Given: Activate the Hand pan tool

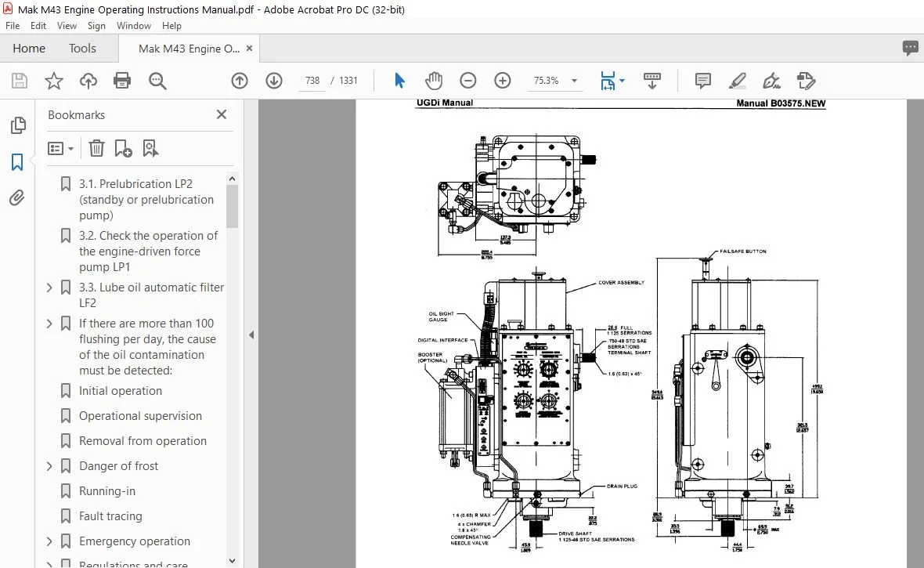Looking at the screenshot, I should click(x=434, y=81).
